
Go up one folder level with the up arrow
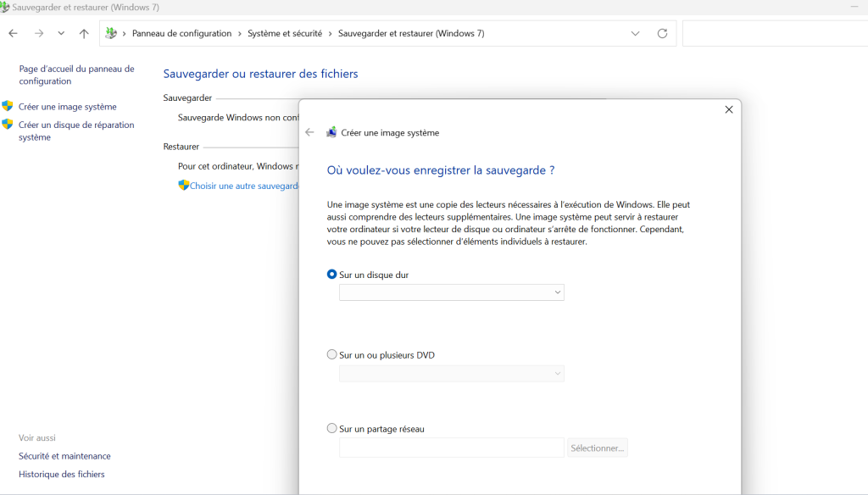[x=84, y=33]
